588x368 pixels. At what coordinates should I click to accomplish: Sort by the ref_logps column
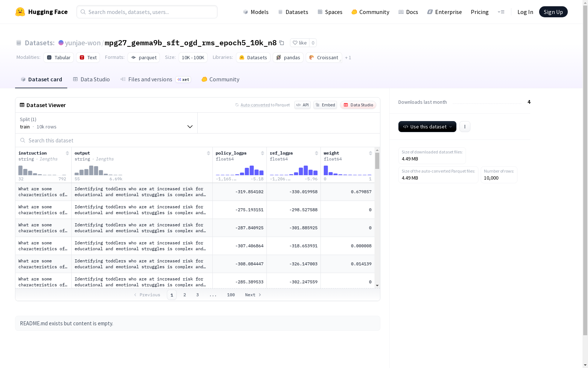(316, 153)
